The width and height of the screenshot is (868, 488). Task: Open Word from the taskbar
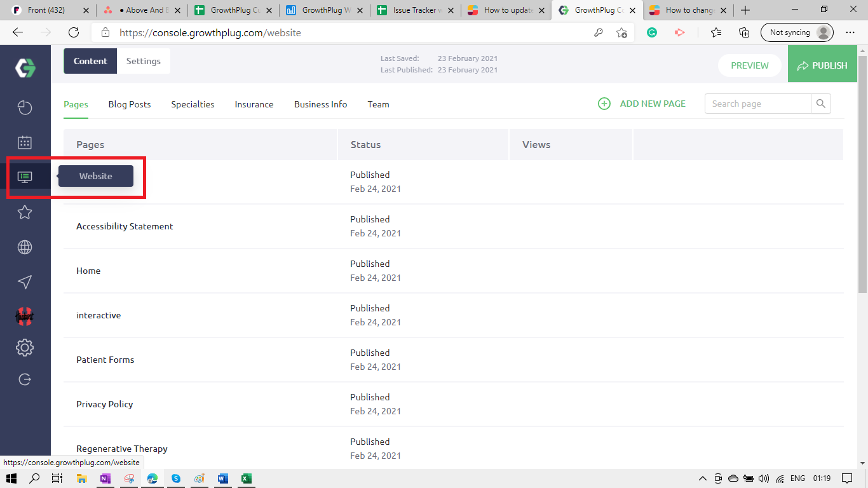[223, 478]
